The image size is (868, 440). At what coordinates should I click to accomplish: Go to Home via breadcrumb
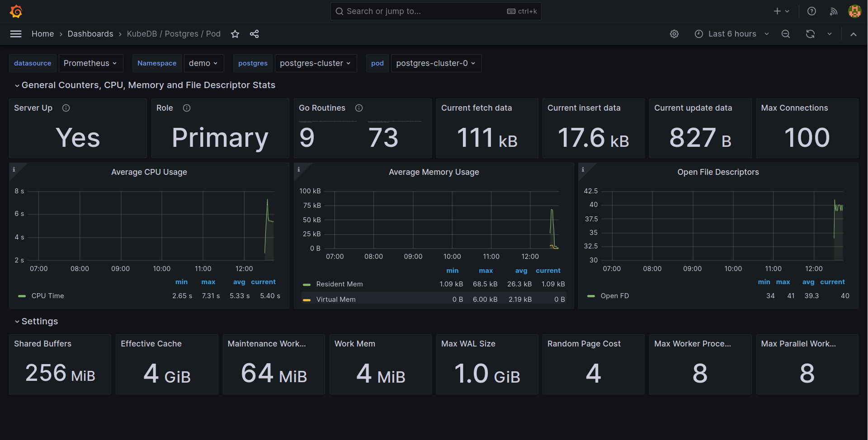[42, 33]
